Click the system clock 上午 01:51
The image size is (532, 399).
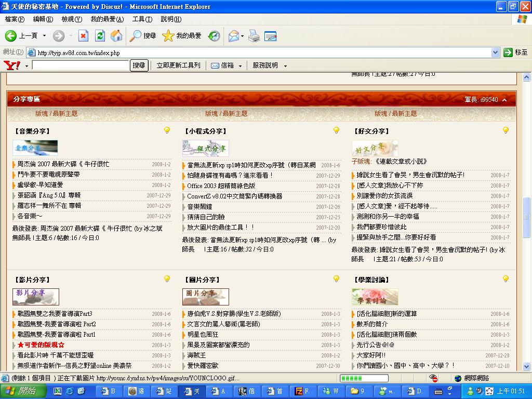pos(511,391)
